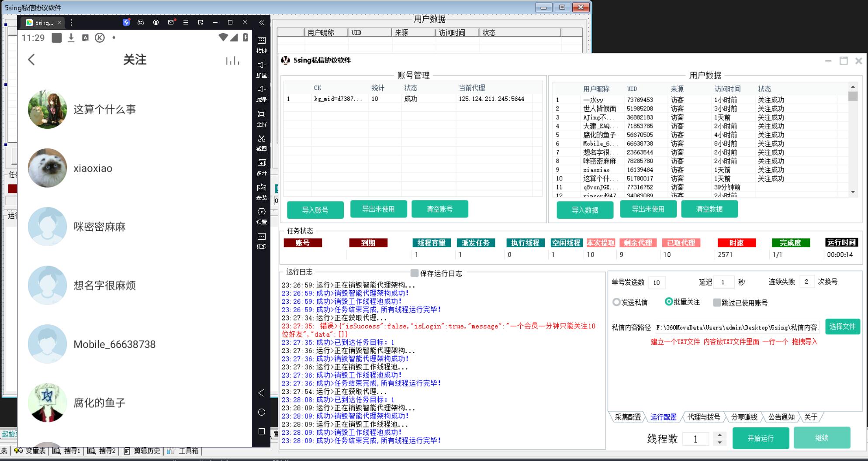Select the 批量关注 radio option
This screenshot has width=868, height=461.
pyautogui.click(x=668, y=302)
